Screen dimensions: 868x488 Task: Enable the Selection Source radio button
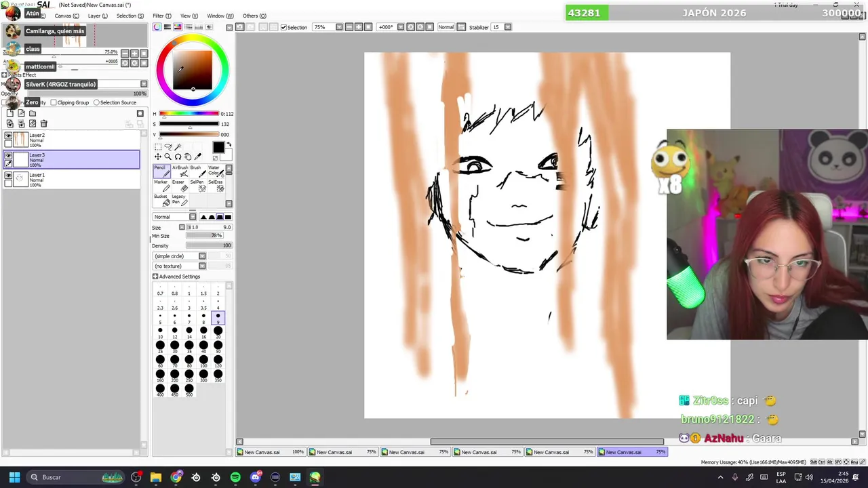[96, 102]
